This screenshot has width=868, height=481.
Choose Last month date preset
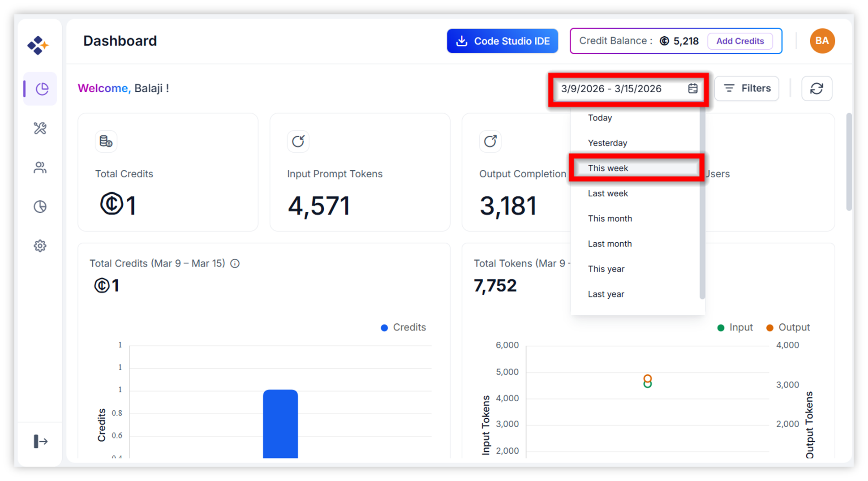[610, 244]
